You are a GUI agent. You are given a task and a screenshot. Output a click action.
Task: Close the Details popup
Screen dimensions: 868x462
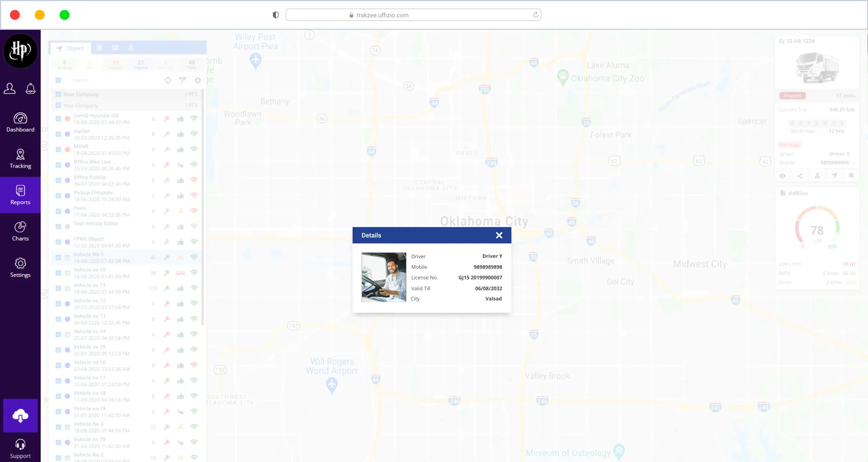coord(499,235)
